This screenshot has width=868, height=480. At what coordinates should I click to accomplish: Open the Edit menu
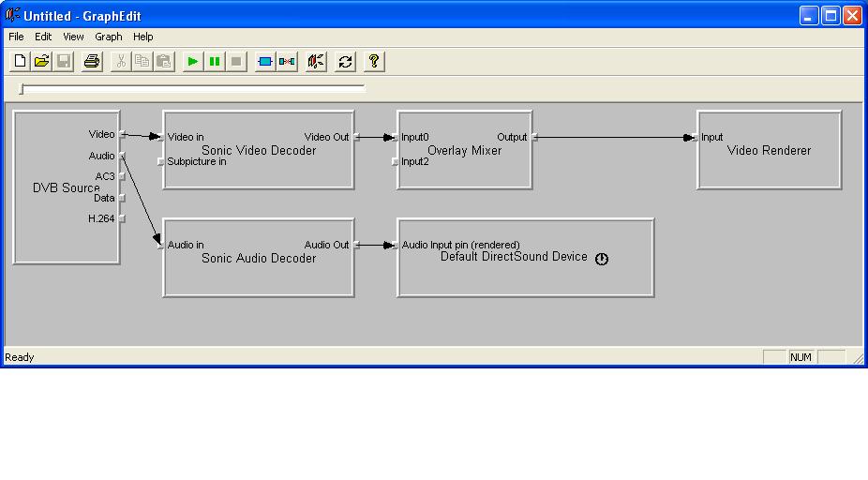pos(43,37)
